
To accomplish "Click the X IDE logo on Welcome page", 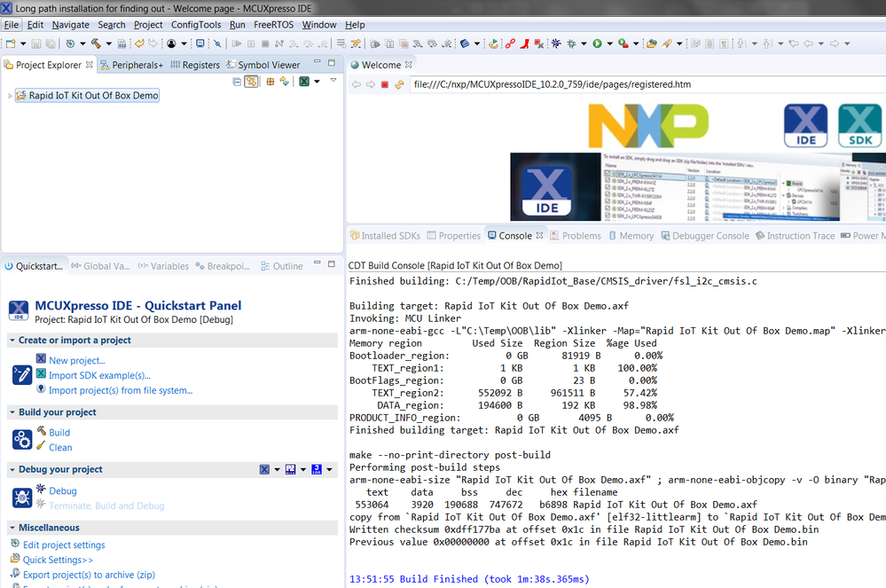I will (x=806, y=125).
